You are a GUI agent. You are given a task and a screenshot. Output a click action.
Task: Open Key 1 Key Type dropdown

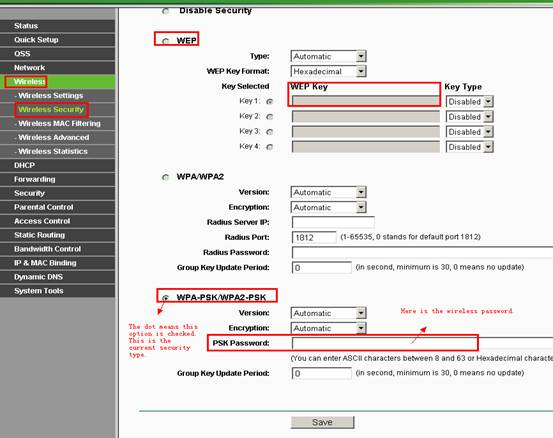click(x=469, y=102)
